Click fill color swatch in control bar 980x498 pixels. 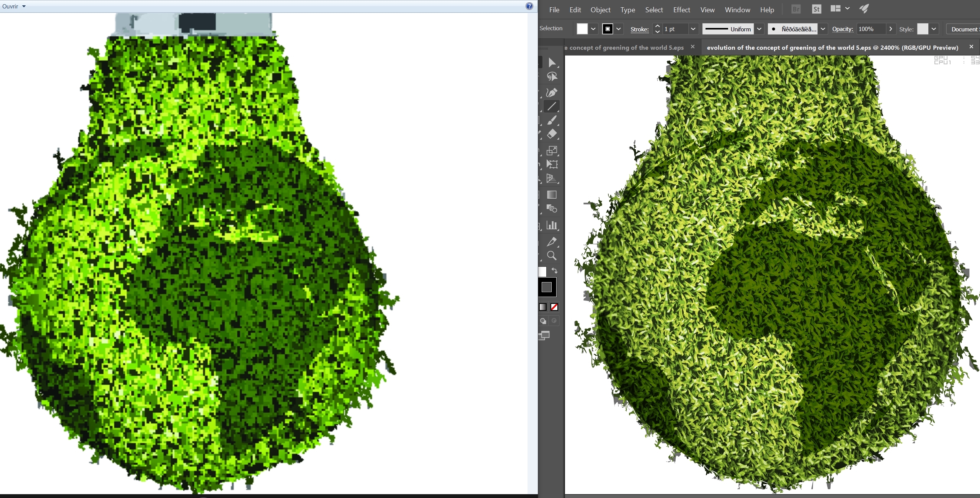pyautogui.click(x=582, y=29)
